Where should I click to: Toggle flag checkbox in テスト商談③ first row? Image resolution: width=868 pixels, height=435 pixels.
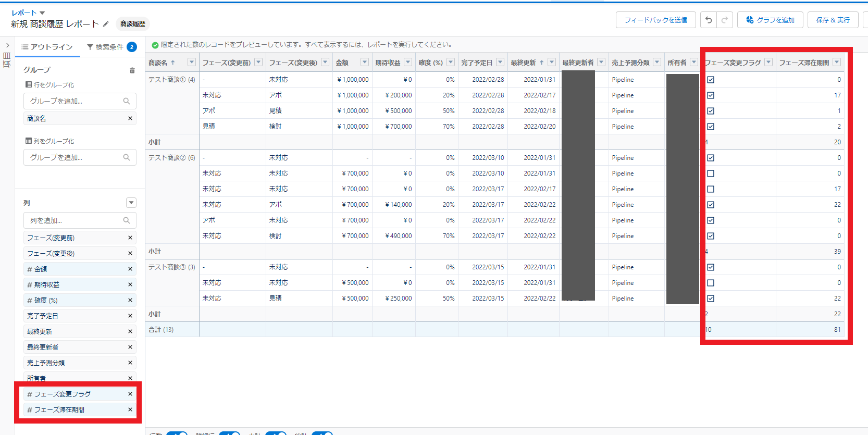point(711,267)
